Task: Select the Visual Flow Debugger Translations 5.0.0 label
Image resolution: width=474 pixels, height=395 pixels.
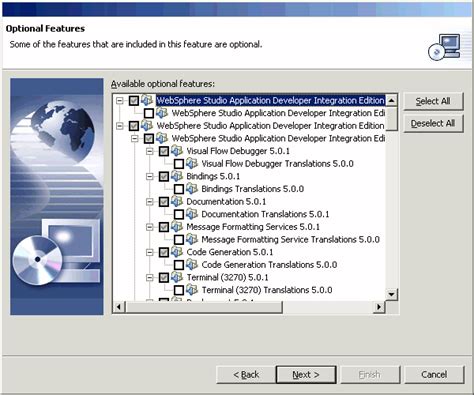Action: click(x=277, y=164)
